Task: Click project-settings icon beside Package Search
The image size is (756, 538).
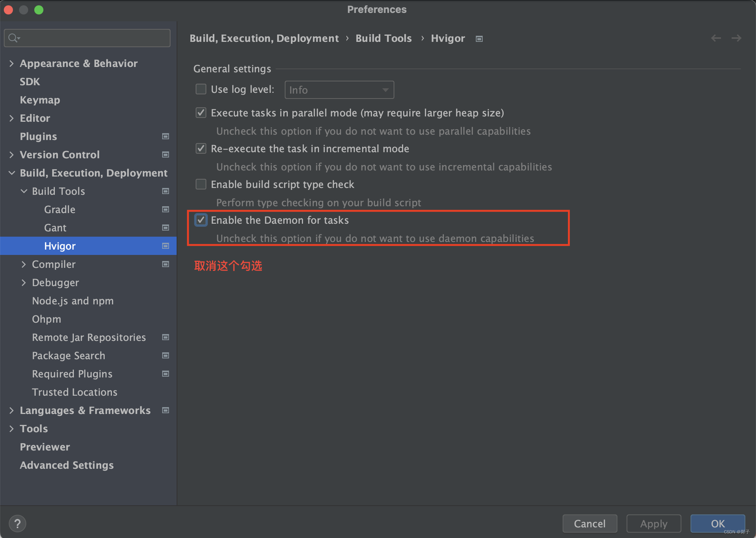Action: tap(166, 355)
